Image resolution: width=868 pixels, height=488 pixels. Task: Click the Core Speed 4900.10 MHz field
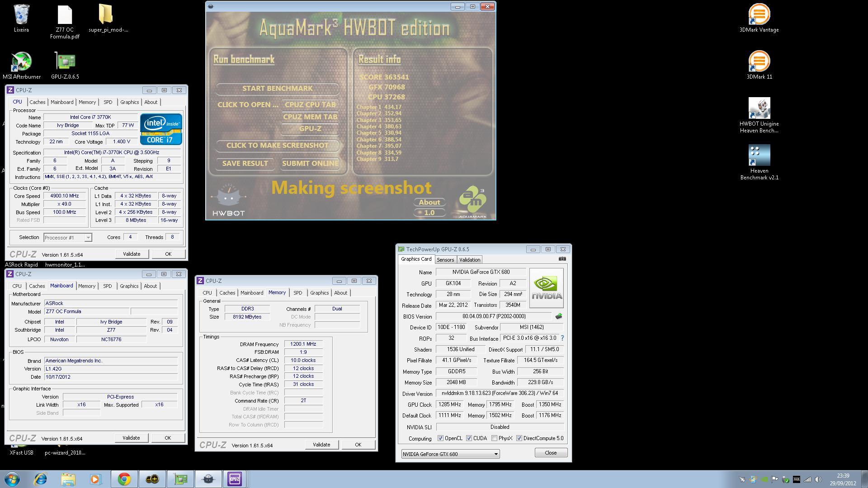coord(65,196)
